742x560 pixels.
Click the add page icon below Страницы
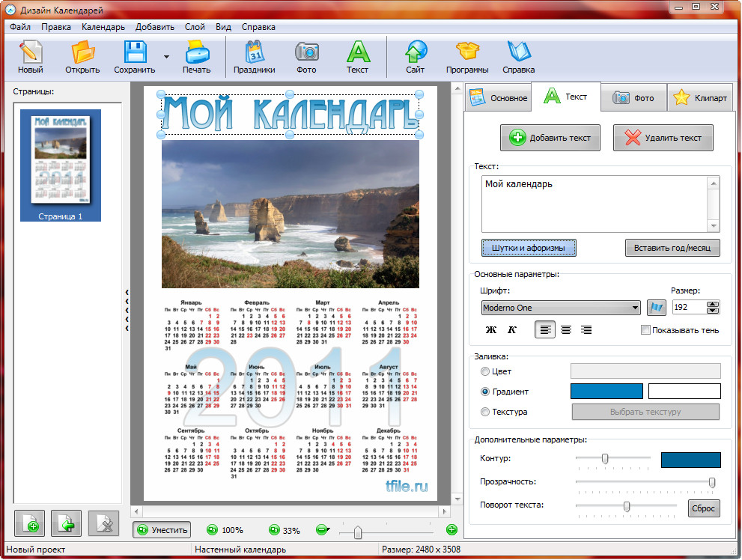coord(30,523)
